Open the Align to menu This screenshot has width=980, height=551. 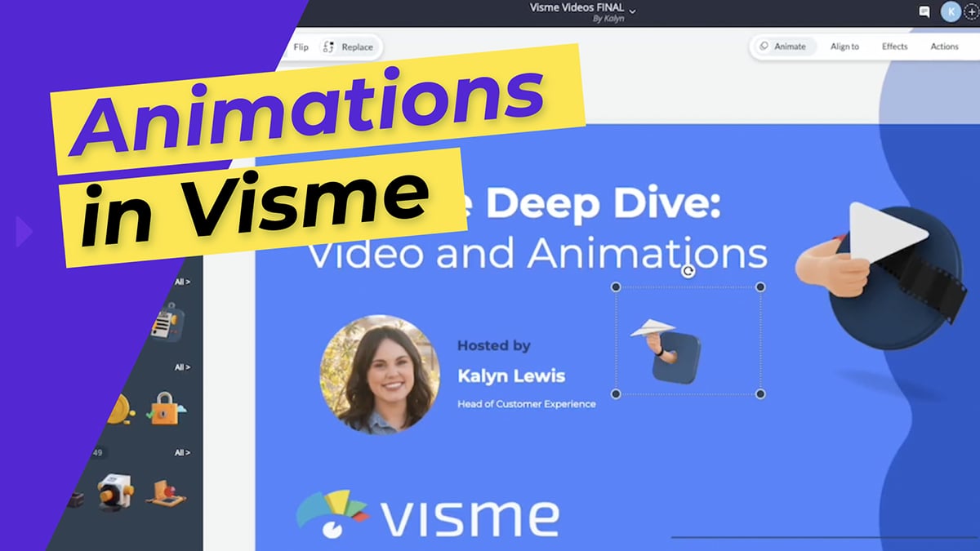pos(844,47)
